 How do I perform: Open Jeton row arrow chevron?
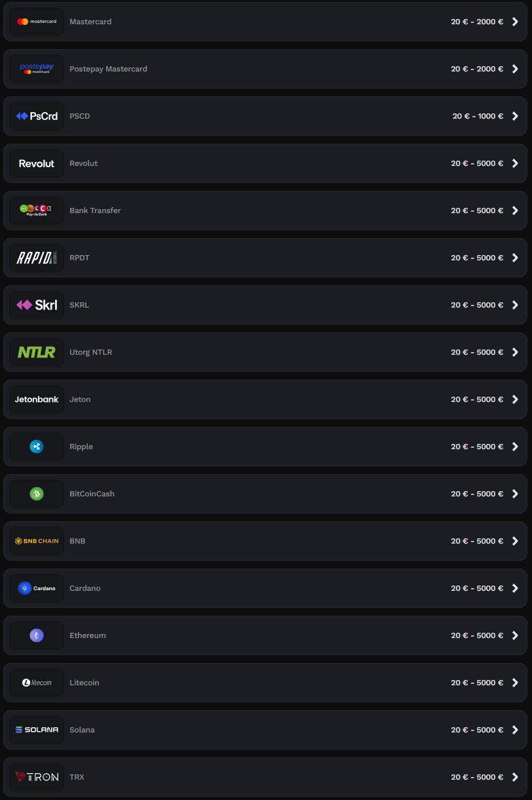coord(515,399)
